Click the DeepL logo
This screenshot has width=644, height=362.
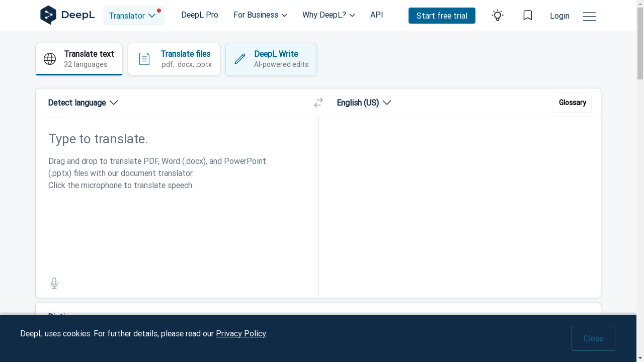(x=67, y=15)
